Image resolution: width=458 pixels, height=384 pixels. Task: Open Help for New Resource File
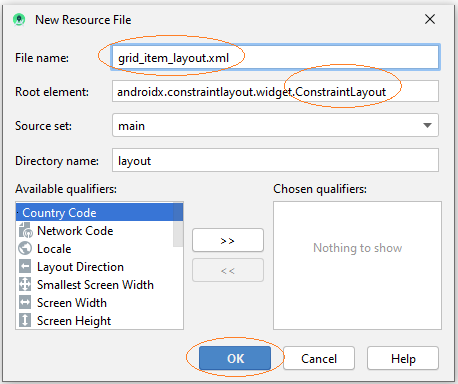(403, 358)
